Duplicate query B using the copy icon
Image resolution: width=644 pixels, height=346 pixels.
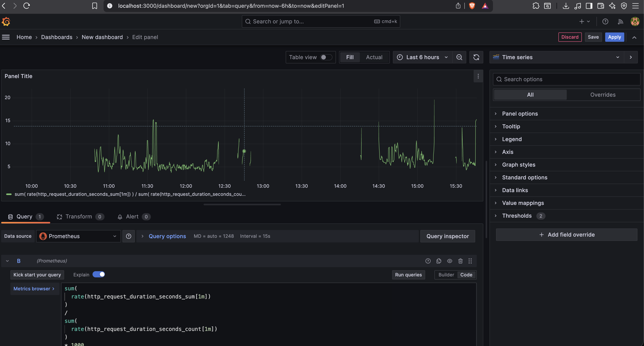pyautogui.click(x=439, y=261)
